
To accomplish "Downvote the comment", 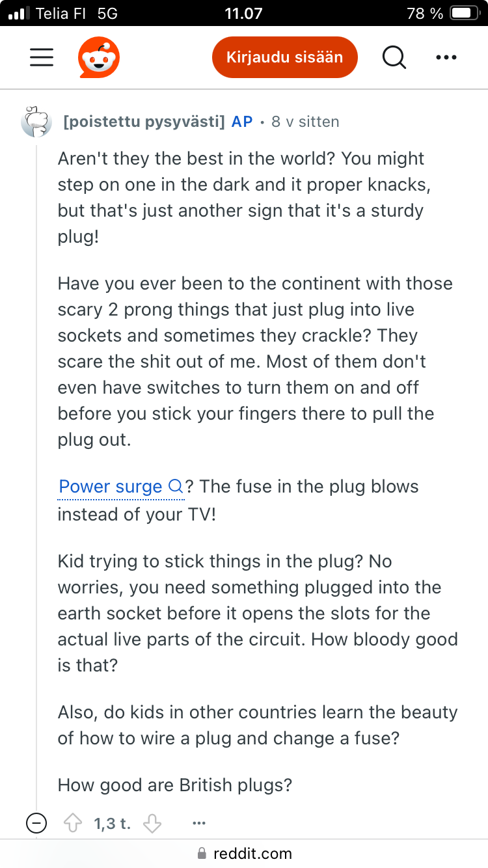I will click(x=152, y=823).
